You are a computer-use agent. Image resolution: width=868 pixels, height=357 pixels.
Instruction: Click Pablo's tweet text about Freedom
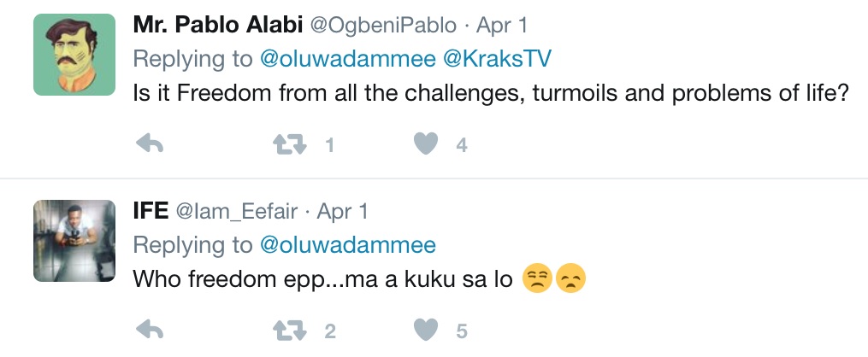(x=490, y=92)
